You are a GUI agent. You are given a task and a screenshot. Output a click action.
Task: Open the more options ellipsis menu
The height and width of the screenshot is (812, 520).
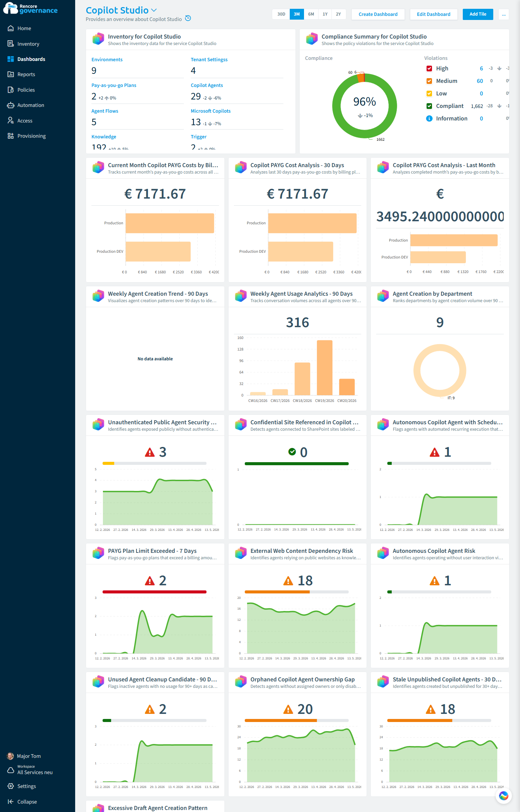[504, 14]
